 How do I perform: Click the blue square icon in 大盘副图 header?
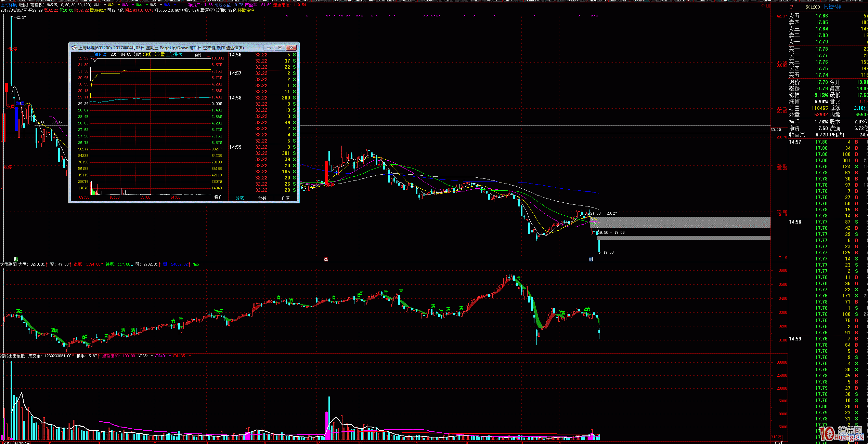165,264
